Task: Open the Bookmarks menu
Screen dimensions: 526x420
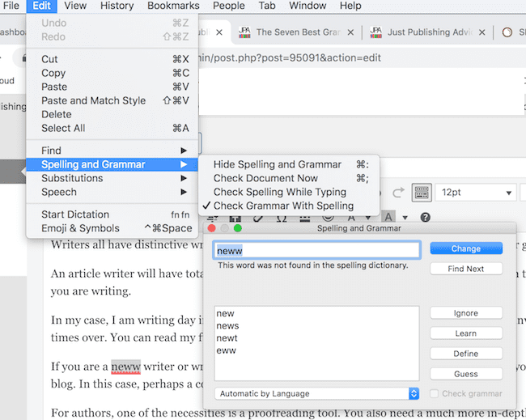Action: (x=173, y=6)
